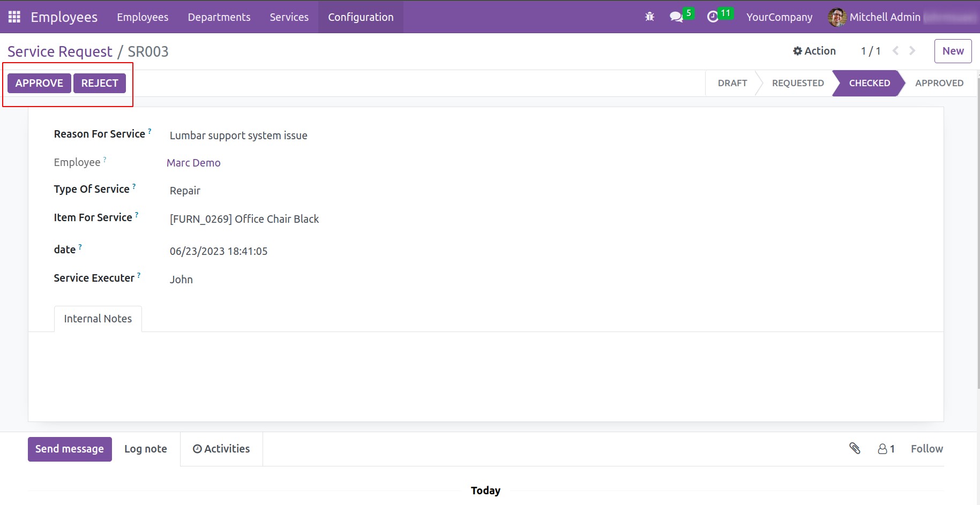The width and height of the screenshot is (980, 505).
Task: Show followers list icon
Action: pyautogui.click(x=886, y=449)
